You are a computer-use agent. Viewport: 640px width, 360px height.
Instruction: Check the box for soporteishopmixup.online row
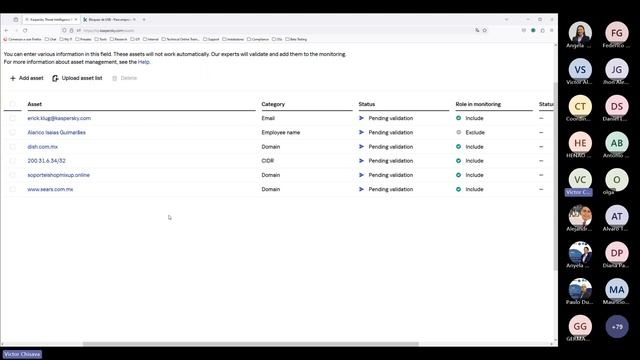[x=12, y=175]
